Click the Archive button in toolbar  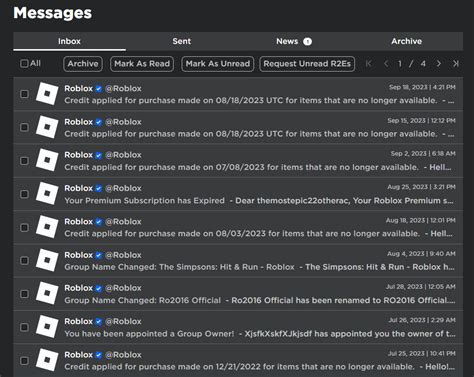83,64
